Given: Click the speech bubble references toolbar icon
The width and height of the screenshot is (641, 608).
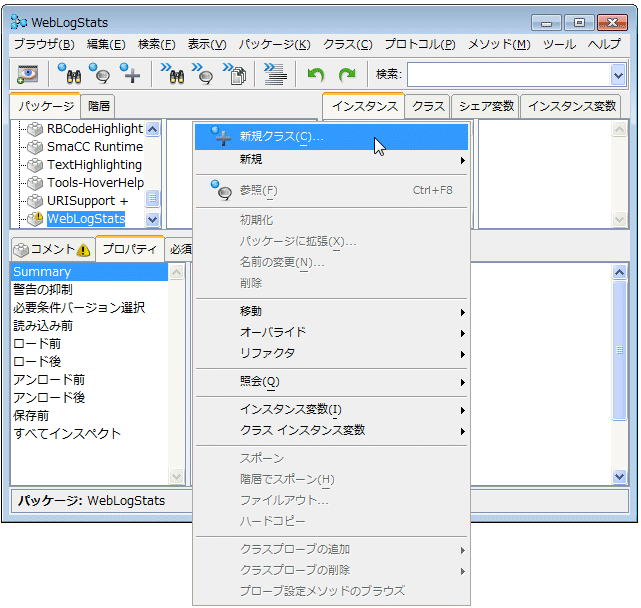Looking at the screenshot, I should [x=99, y=74].
